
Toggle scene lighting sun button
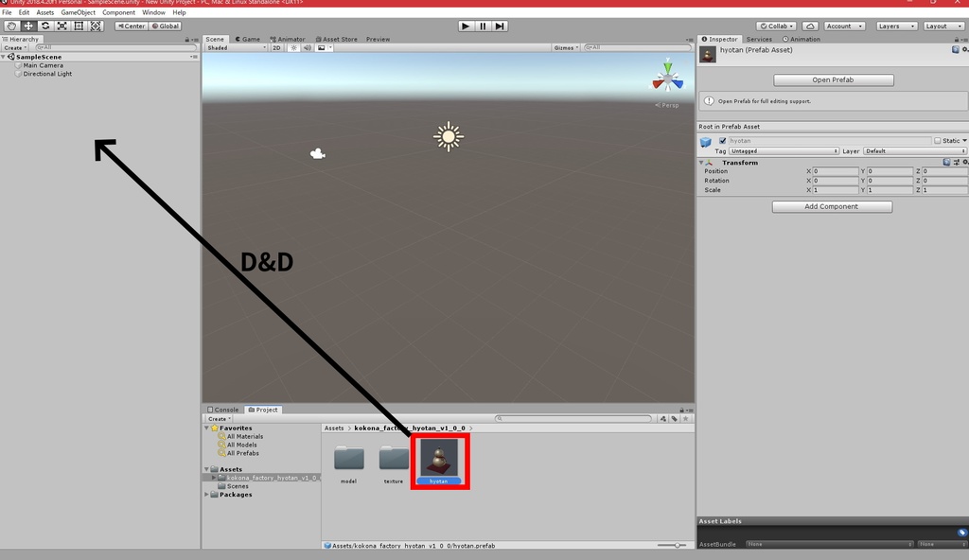point(294,47)
